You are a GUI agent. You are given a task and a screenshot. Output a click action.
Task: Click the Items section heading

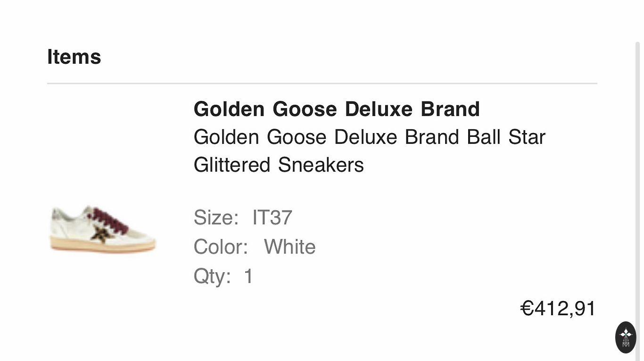pos(74,57)
